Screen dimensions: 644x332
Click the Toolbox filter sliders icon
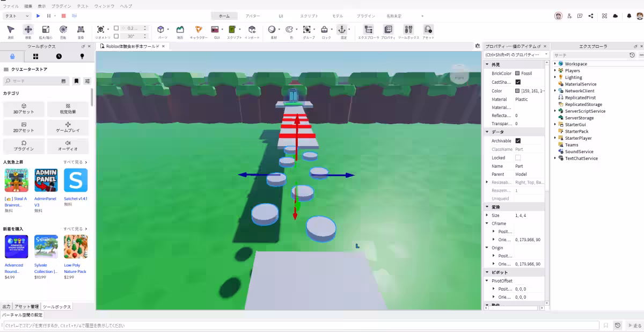coord(87,81)
